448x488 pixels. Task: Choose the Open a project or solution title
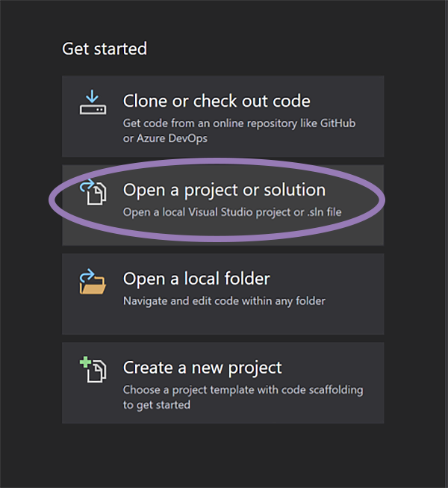pos(224,190)
